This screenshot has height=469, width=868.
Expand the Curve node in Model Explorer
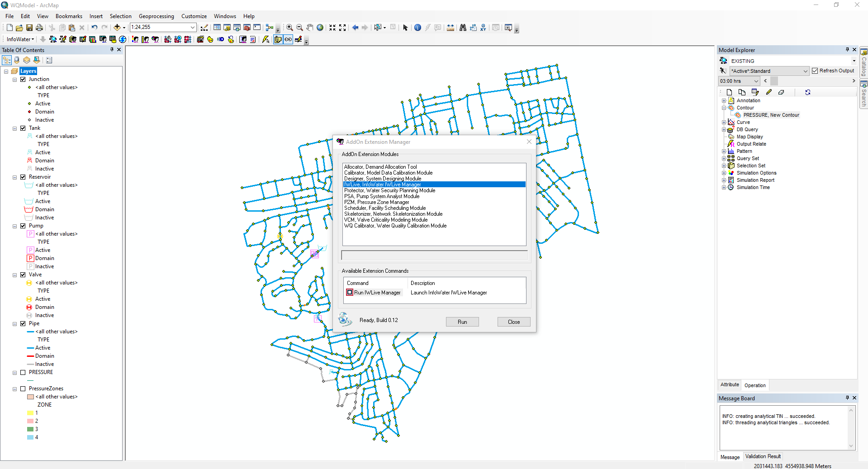click(724, 122)
